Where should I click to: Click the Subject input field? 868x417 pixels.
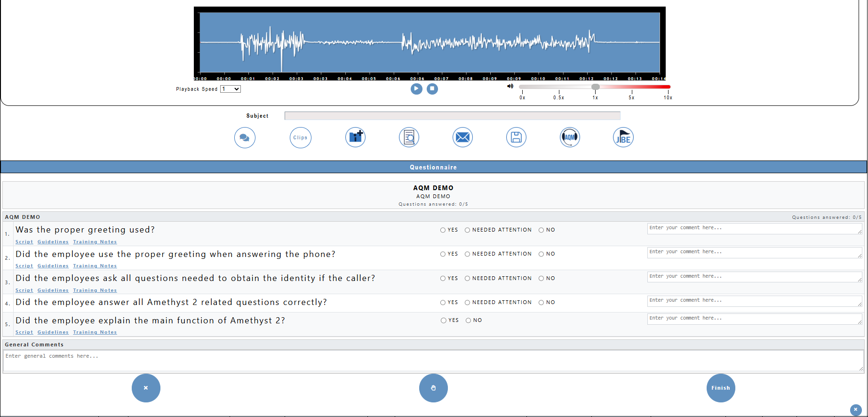click(452, 116)
